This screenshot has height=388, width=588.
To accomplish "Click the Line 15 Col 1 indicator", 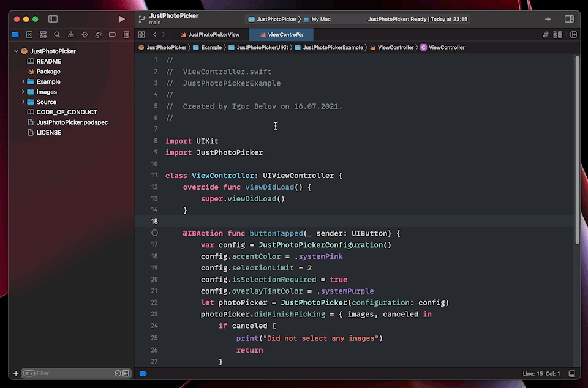I will coord(541,374).
